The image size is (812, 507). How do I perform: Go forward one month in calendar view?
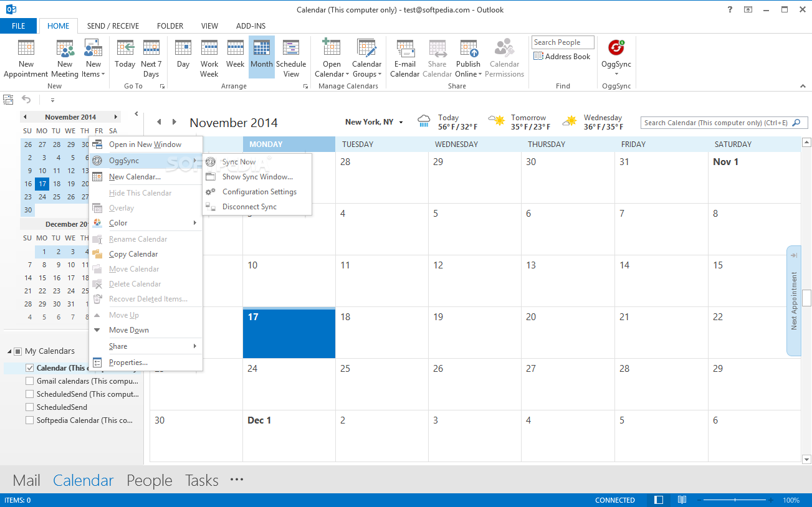tap(174, 122)
